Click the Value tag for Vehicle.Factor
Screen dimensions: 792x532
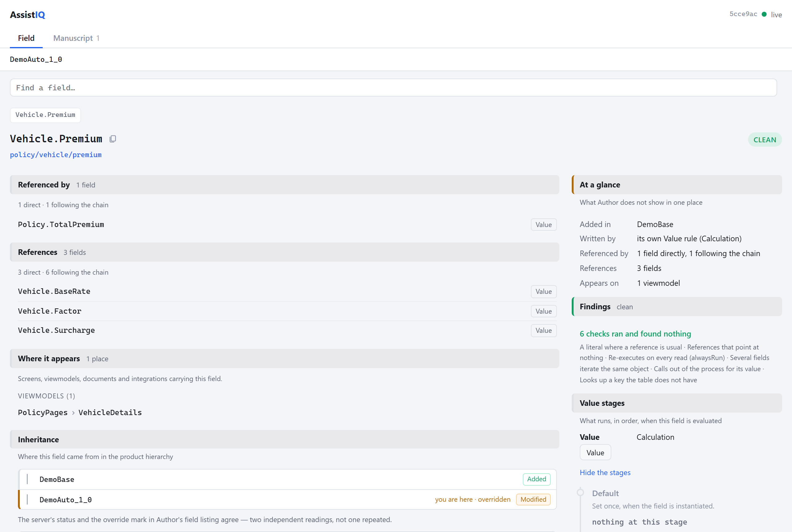pos(543,311)
